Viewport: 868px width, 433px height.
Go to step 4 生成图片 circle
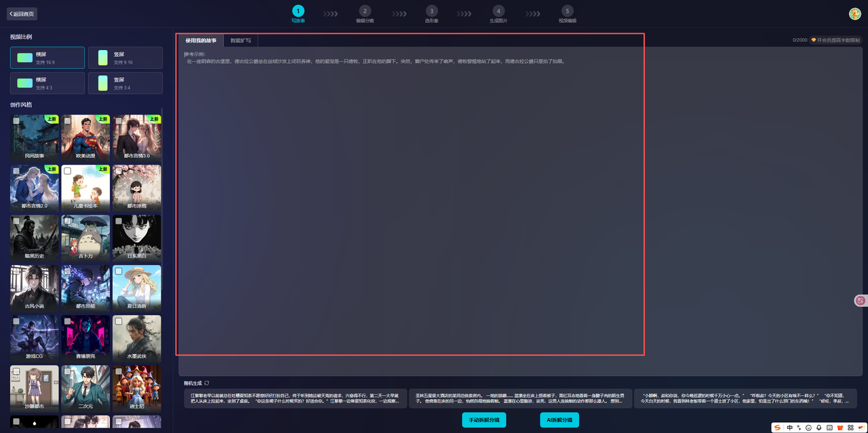498,11
